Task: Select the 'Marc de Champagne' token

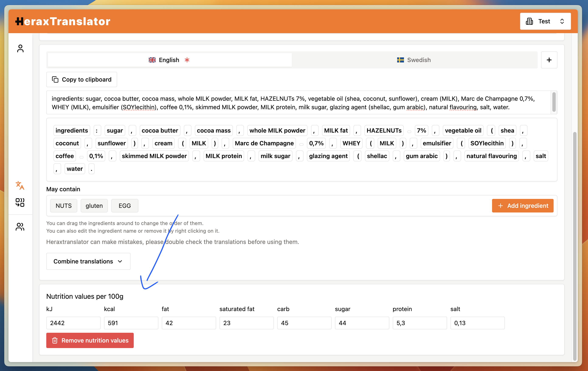Action: [264, 143]
